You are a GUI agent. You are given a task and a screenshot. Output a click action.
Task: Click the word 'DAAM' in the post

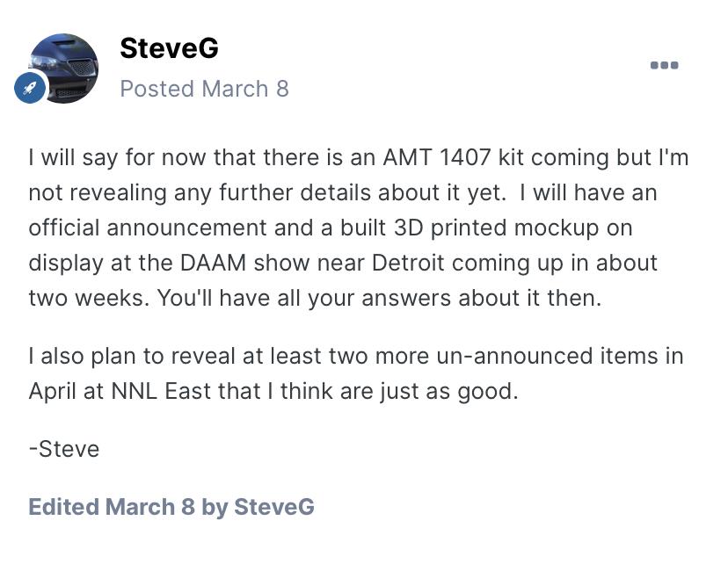click(x=213, y=263)
